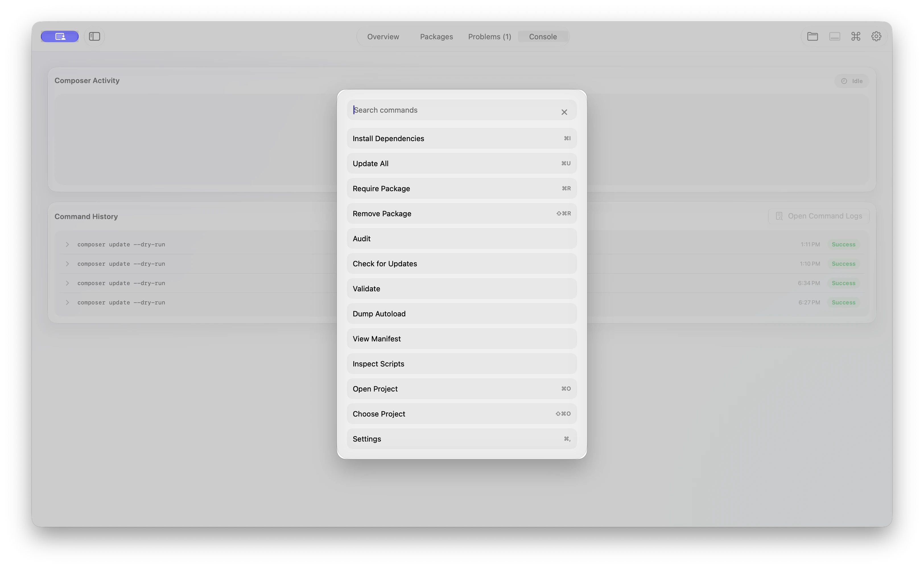This screenshot has width=924, height=569.
Task: Toggle the bottom panel icon
Action: pos(834,36)
